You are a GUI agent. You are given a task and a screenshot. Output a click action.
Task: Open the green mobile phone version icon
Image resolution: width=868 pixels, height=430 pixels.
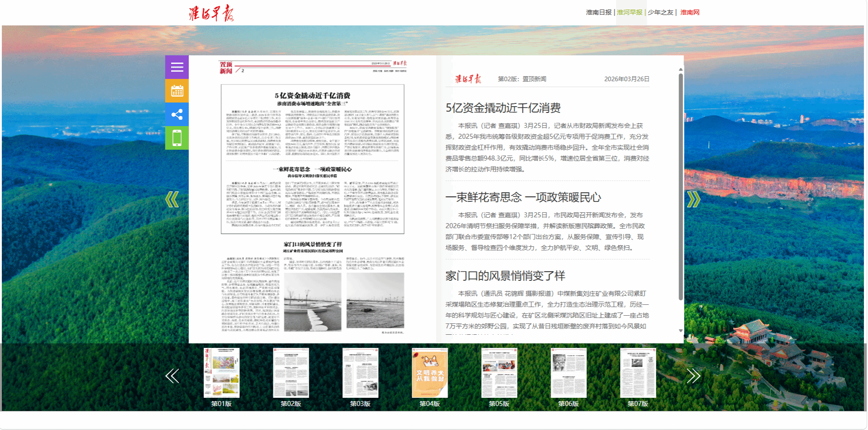(177, 138)
